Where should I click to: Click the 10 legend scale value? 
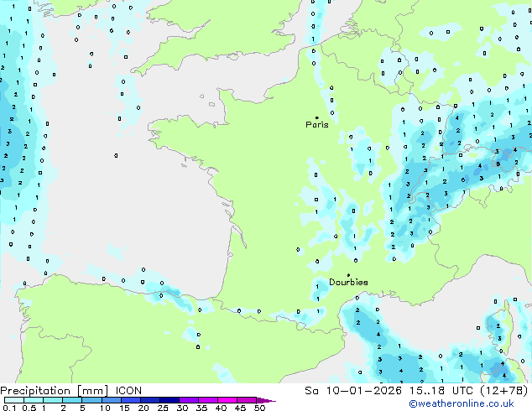point(105,408)
